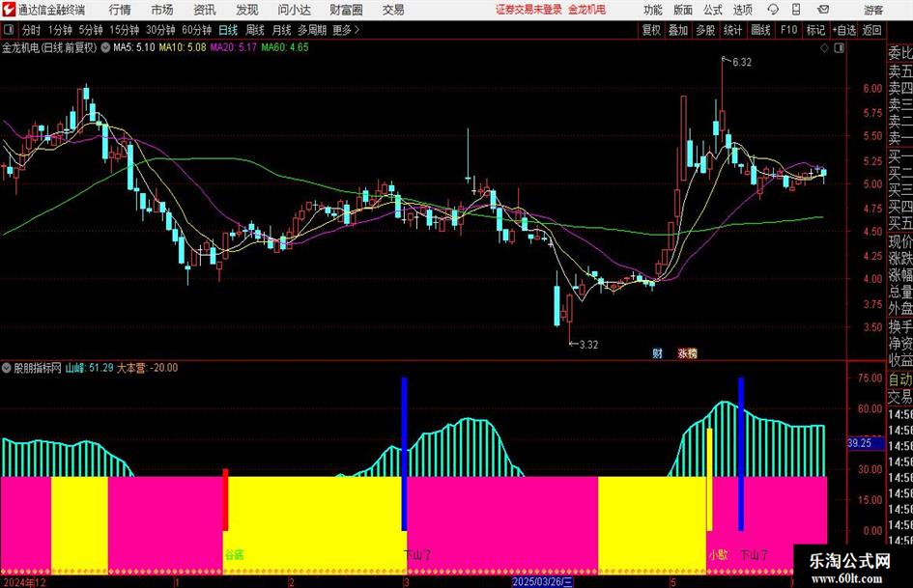Click the 6.32 high price label
913x588 pixels.
pyautogui.click(x=742, y=63)
